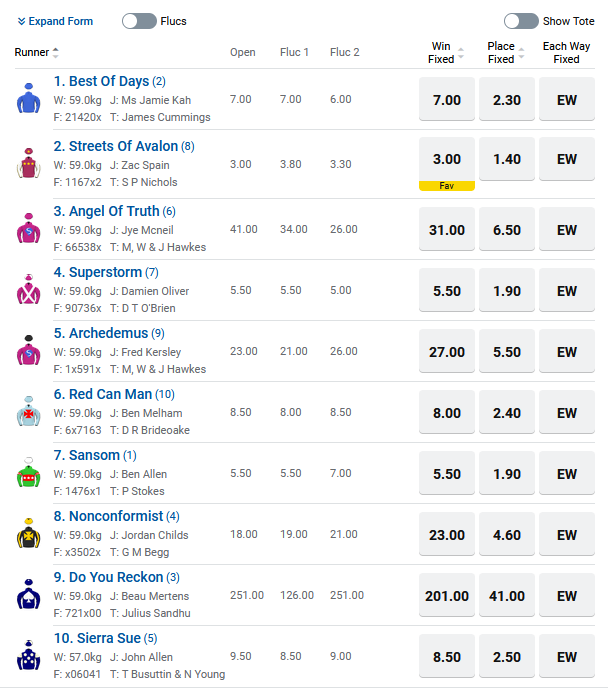Enable the Show Tote switch
This screenshot has height=688, width=608.
pyautogui.click(x=521, y=21)
